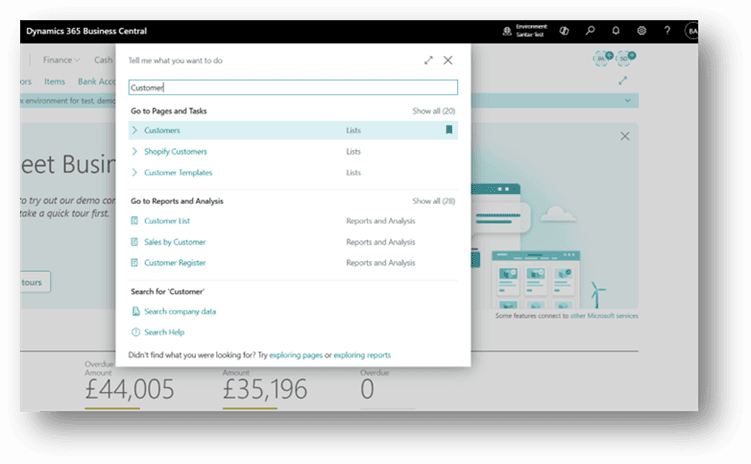Viewport: 751px width, 464px height.
Task: Open the settings gear menu
Action: (642, 31)
